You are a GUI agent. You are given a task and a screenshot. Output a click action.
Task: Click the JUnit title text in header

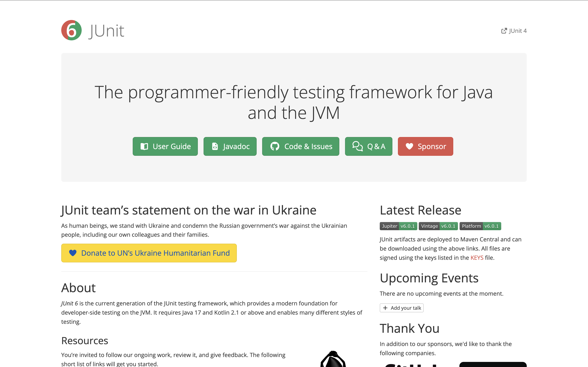(107, 31)
